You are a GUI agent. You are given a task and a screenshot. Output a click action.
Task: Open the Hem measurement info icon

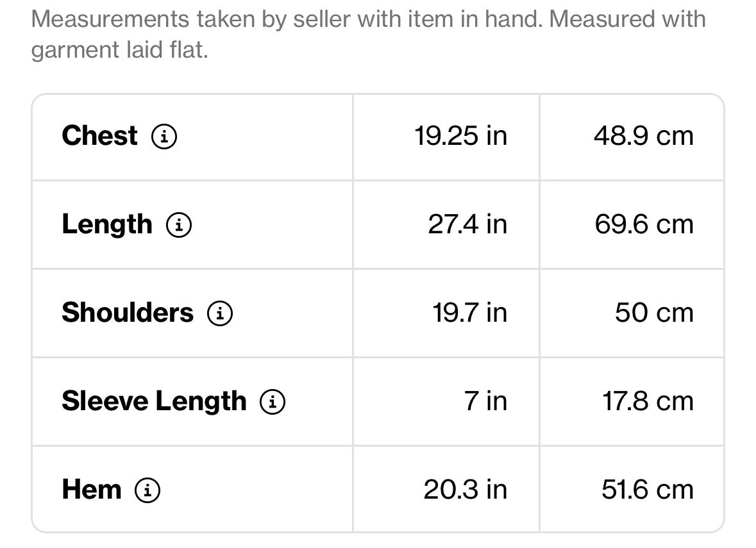click(x=147, y=490)
